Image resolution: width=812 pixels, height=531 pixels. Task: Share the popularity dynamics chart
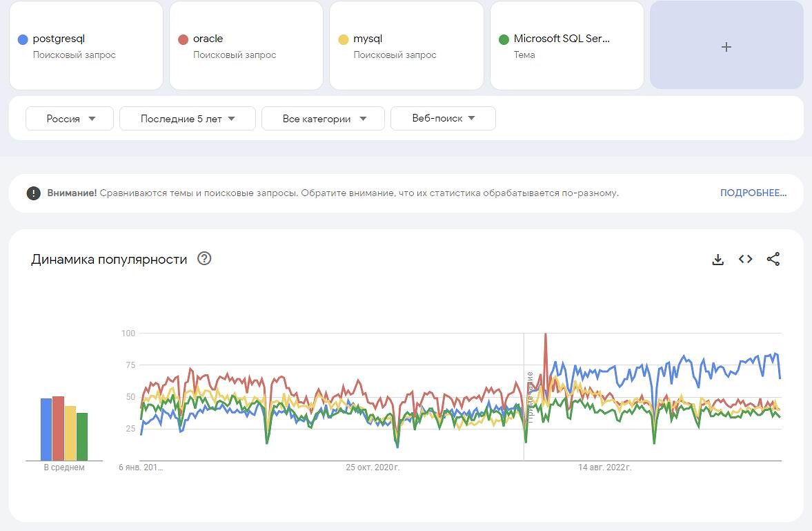[x=773, y=259]
